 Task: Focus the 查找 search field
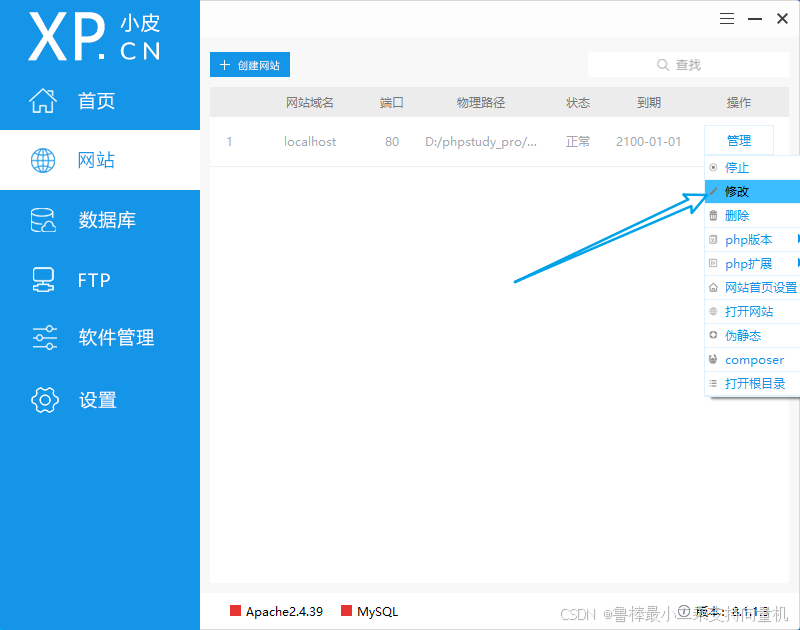click(x=688, y=65)
